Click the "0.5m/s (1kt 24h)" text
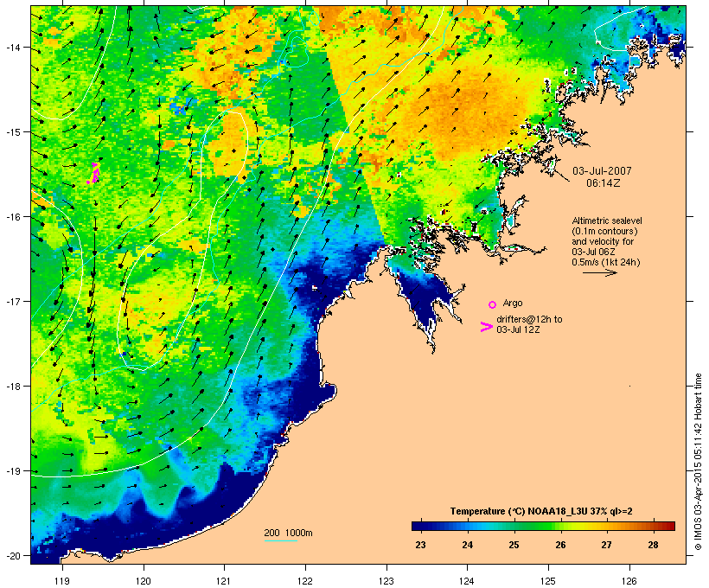Screen dimensions: 709x588 (x=605, y=262)
